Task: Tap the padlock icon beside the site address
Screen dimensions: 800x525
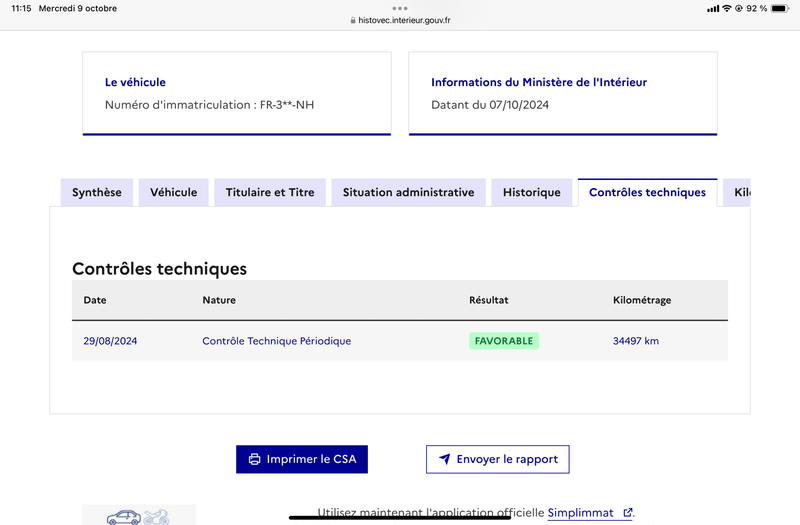Action: point(353,20)
